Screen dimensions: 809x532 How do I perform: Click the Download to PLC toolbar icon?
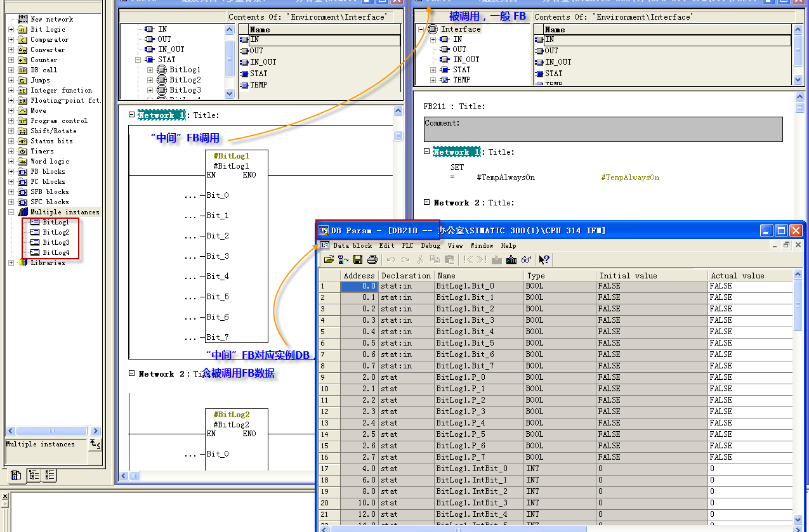tap(512, 259)
